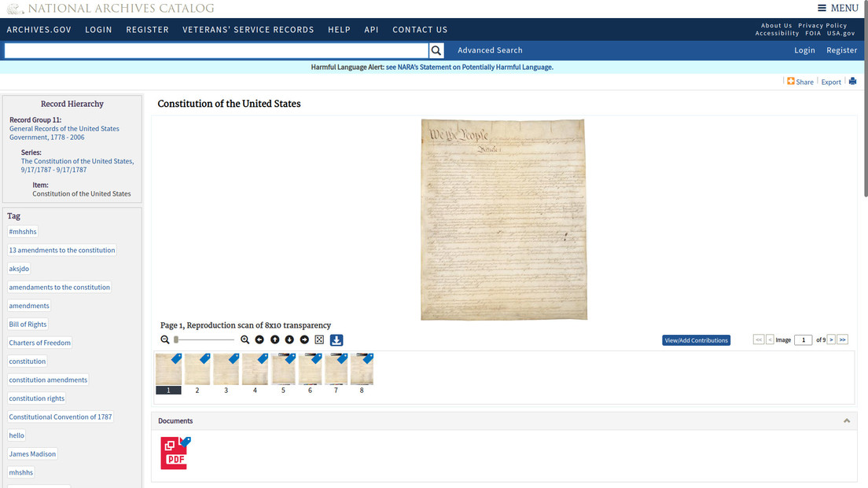Open Veterans' Service Records nav item
The image size is (868, 488).
click(x=248, y=30)
